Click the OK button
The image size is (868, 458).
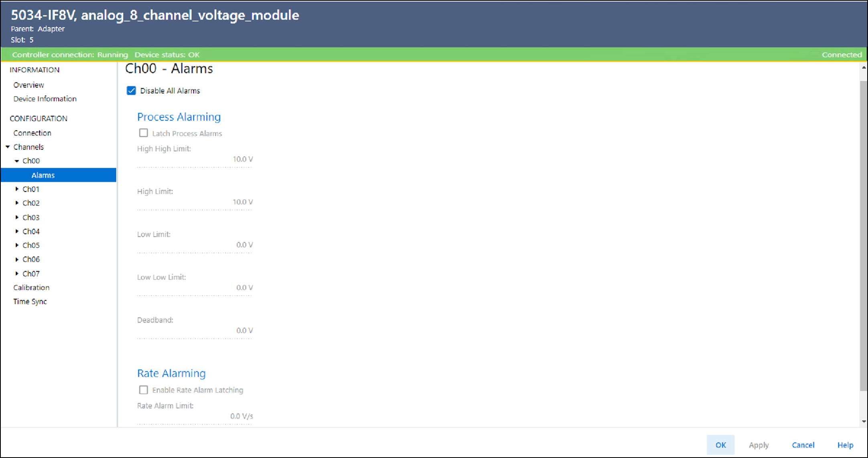tap(720, 445)
